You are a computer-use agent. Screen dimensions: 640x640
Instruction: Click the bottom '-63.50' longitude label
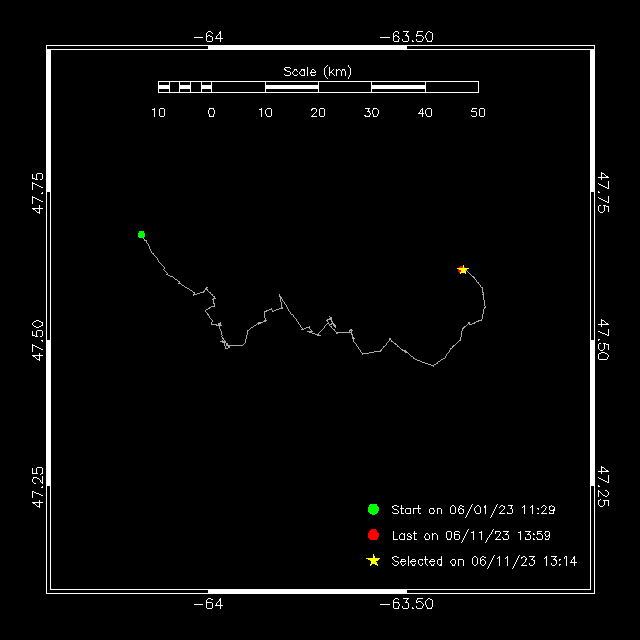click(x=407, y=604)
